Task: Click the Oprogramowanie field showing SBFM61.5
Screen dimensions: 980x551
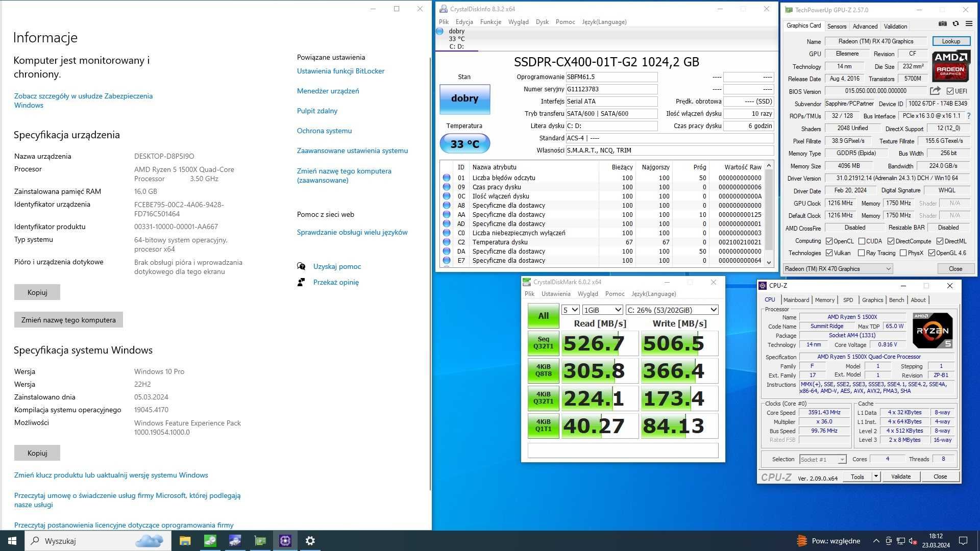Action: click(611, 77)
